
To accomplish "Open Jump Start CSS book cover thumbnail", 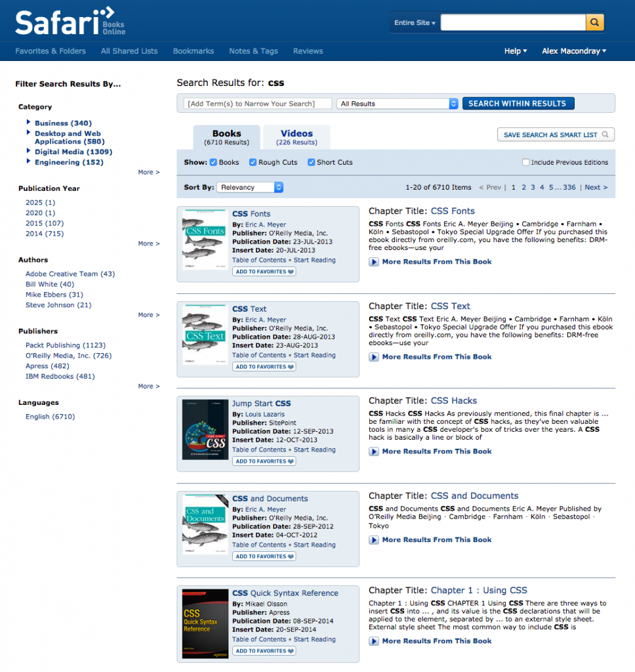I will click(x=205, y=429).
